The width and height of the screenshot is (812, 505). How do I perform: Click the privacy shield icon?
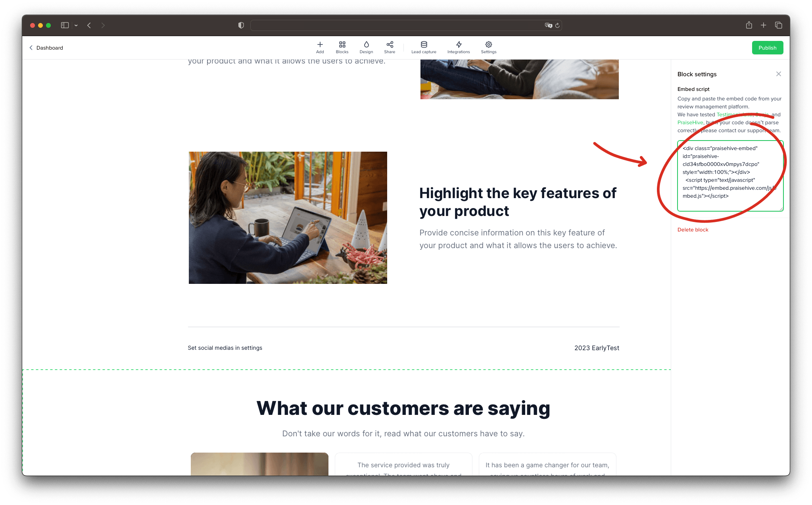point(241,25)
